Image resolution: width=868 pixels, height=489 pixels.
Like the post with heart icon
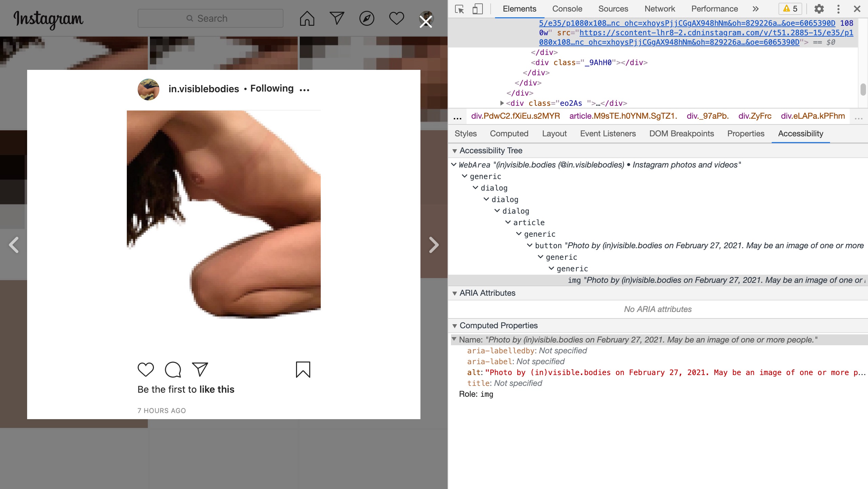coord(146,370)
